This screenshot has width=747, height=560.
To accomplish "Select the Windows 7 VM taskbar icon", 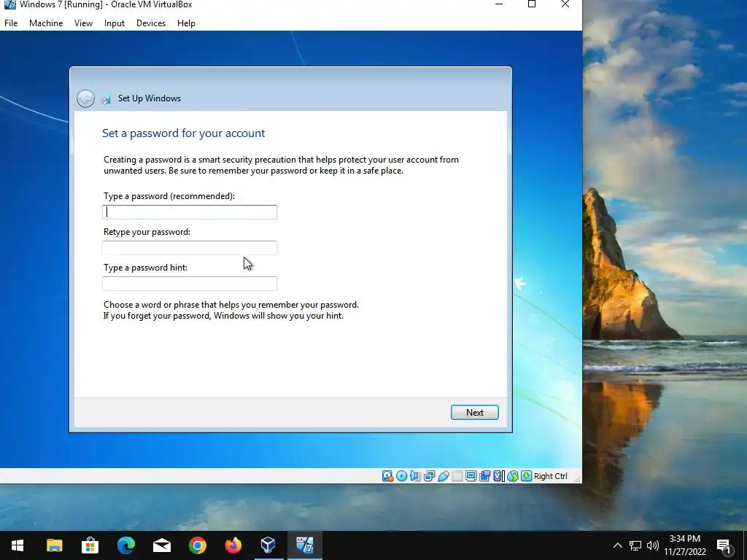I will point(304,545).
